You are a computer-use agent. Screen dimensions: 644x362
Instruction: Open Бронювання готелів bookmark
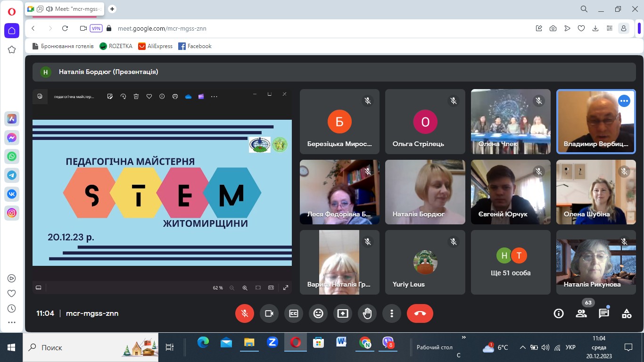[x=63, y=46]
